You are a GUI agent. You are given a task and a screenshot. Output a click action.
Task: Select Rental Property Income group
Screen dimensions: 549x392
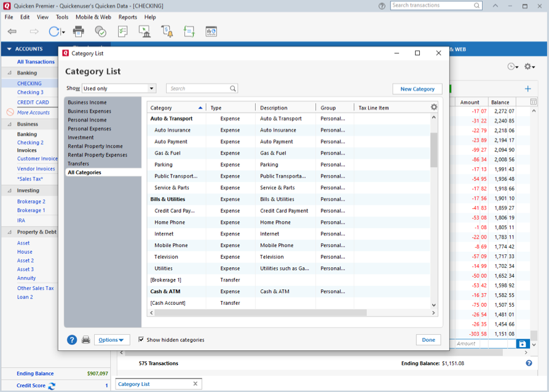95,146
